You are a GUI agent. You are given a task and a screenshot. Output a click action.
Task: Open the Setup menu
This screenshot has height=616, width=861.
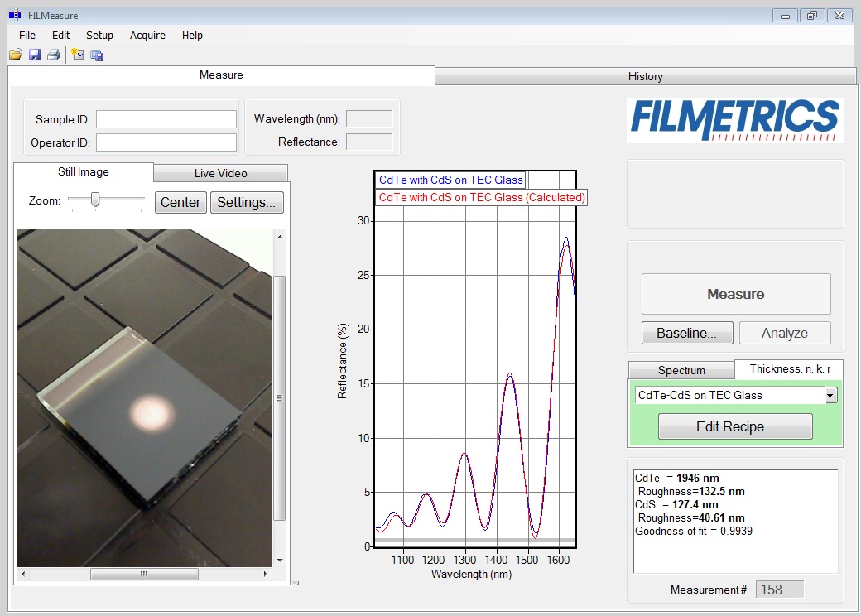[x=99, y=35]
